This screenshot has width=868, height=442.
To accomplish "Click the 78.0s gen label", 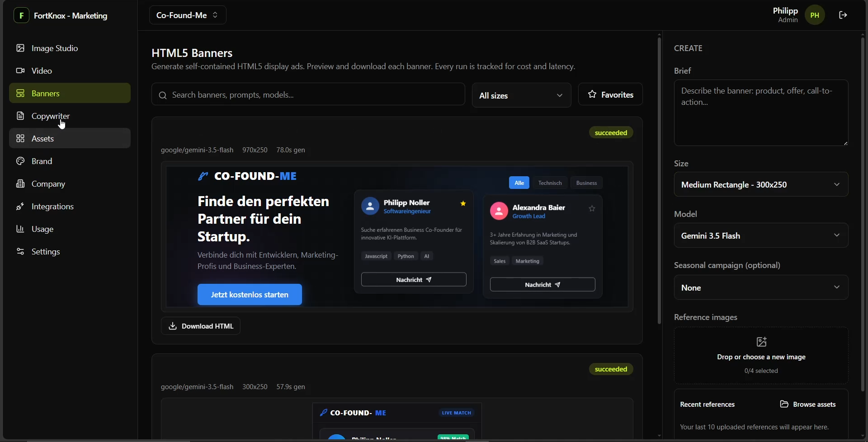I will pyautogui.click(x=291, y=150).
